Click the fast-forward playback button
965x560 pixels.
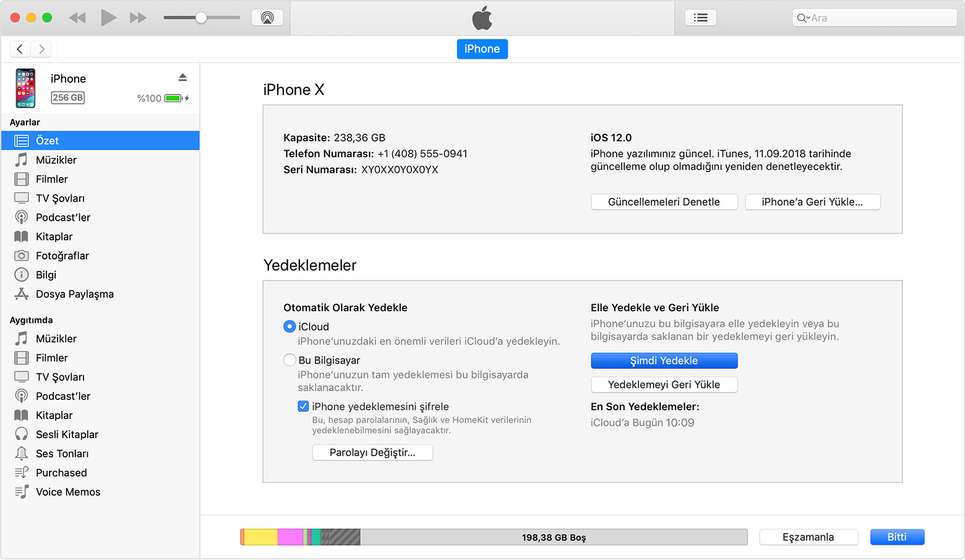click(x=138, y=18)
